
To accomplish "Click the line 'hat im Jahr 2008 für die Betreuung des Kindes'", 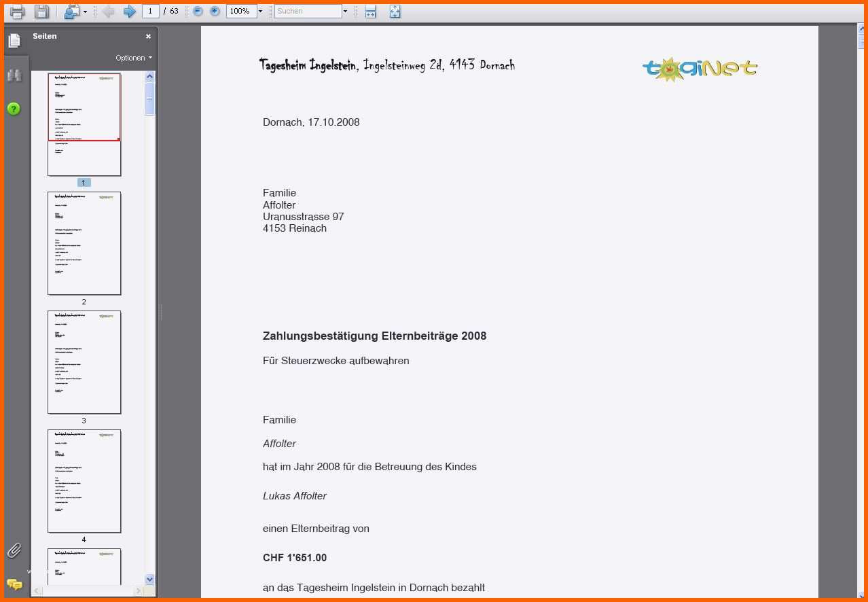I will [x=369, y=467].
